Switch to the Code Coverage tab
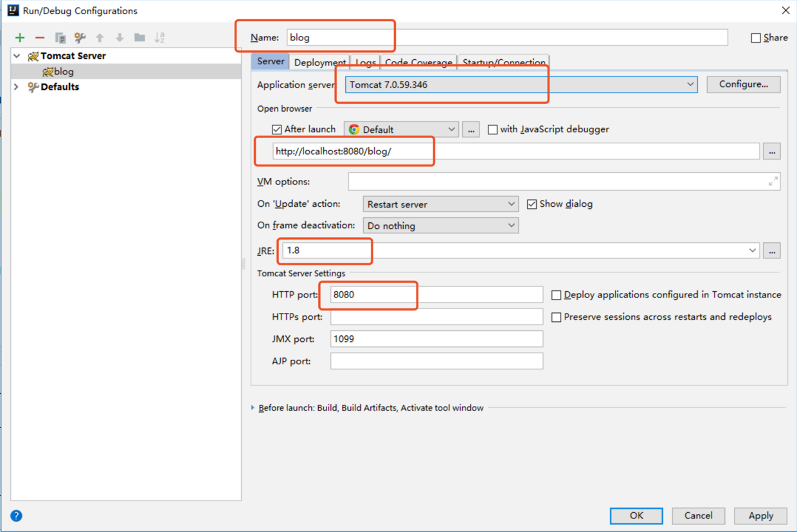 419,62
